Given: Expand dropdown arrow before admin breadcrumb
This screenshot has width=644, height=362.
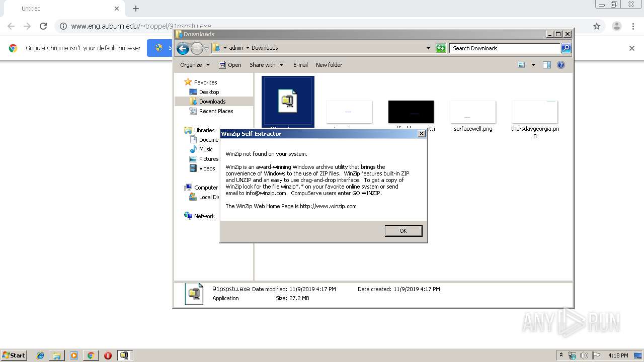Looking at the screenshot, I should point(225,48).
